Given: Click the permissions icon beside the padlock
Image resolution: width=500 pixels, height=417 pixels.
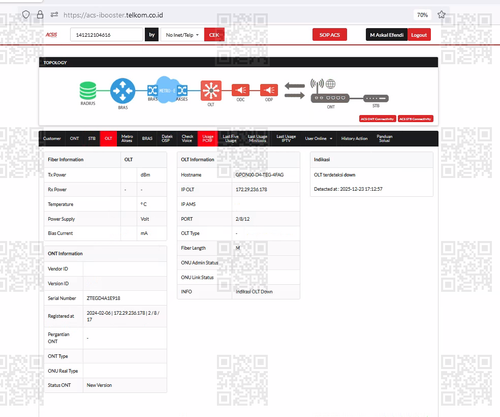Looking at the screenshot, I should tap(54, 15).
